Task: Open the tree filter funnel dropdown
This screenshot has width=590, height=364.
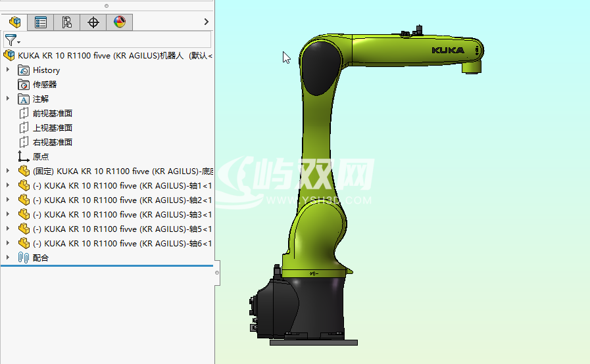Action: point(12,39)
